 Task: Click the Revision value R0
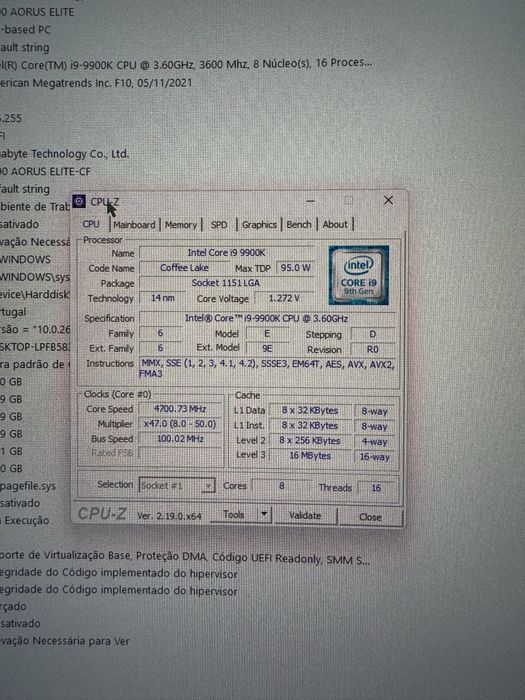pyautogui.click(x=372, y=349)
